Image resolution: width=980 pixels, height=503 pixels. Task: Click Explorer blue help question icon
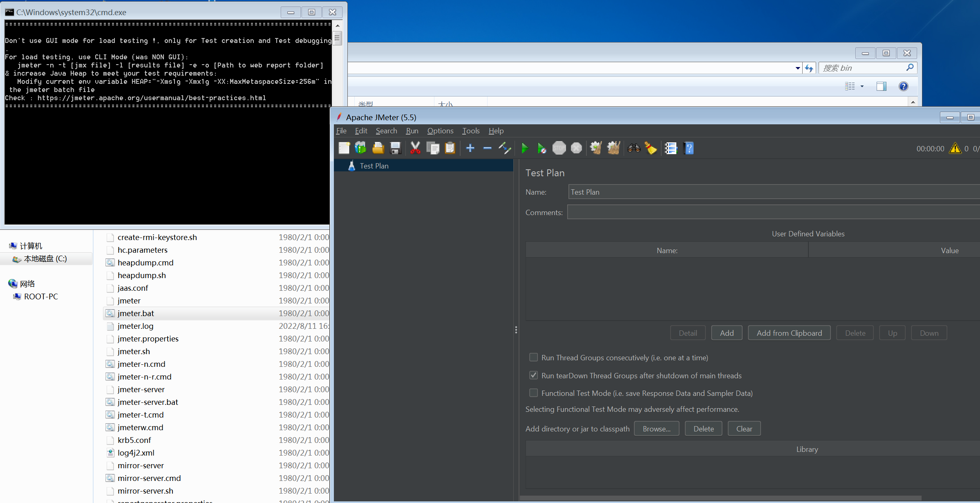904,86
